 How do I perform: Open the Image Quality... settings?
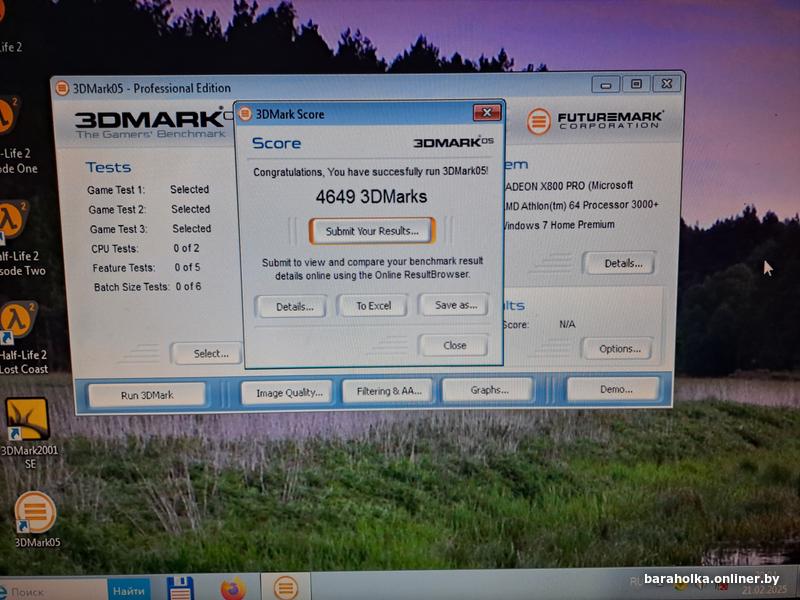point(289,392)
